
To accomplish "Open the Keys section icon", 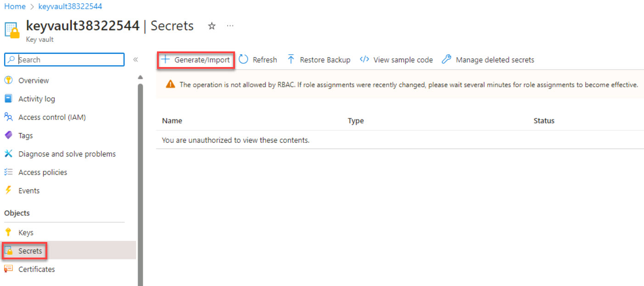I will point(8,232).
